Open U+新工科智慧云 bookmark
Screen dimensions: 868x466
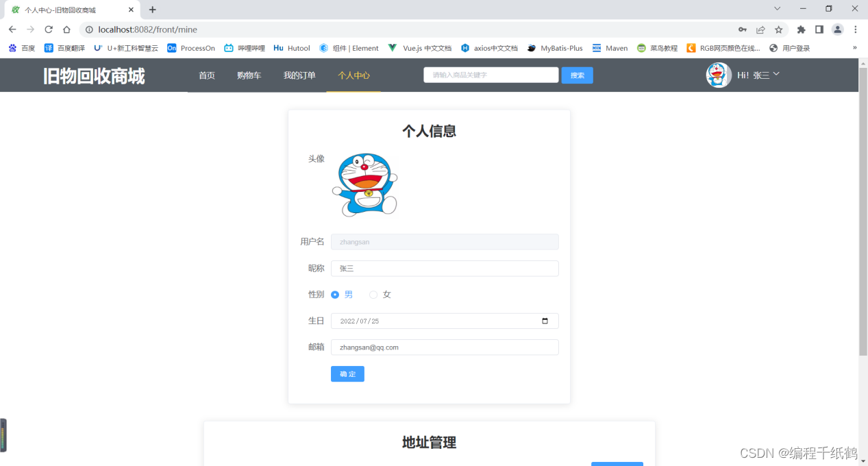(x=126, y=48)
